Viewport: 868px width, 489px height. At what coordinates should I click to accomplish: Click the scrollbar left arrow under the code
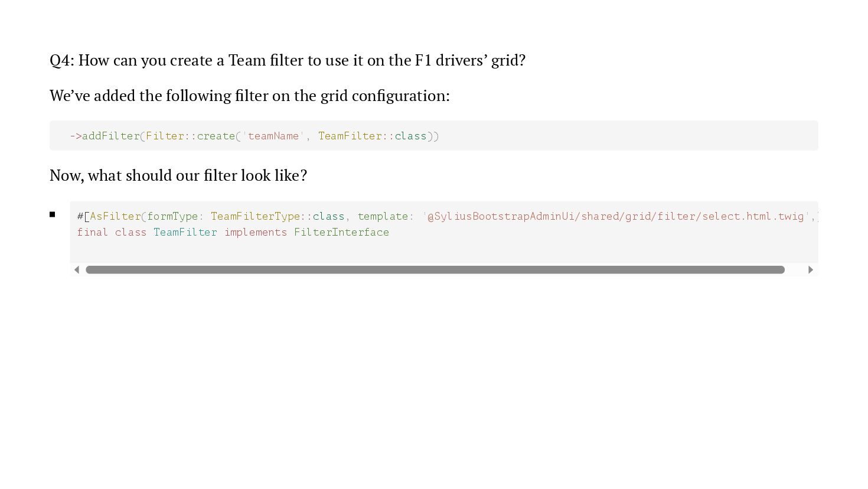pyautogui.click(x=77, y=270)
